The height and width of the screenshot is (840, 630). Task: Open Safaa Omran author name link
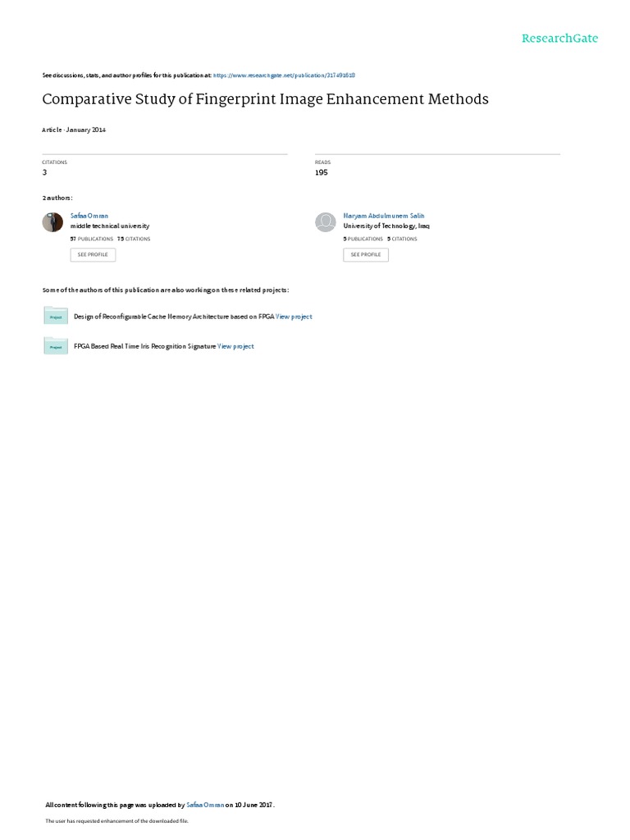pos(89,216)
